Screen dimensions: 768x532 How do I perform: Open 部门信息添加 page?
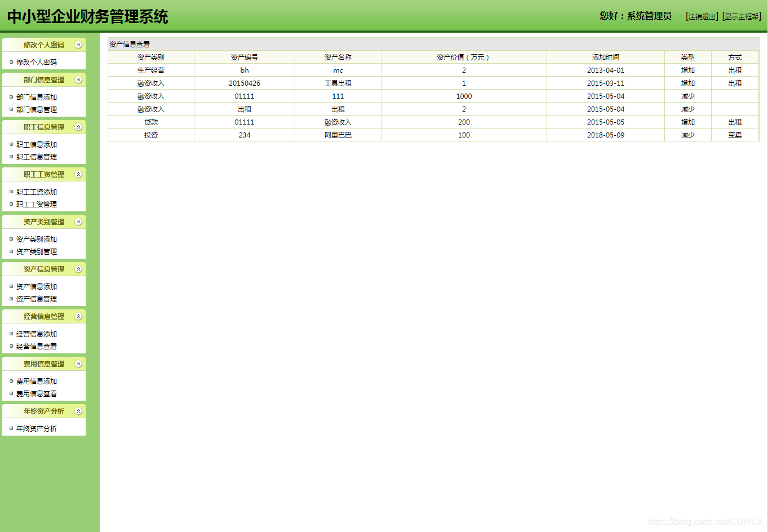37,97
